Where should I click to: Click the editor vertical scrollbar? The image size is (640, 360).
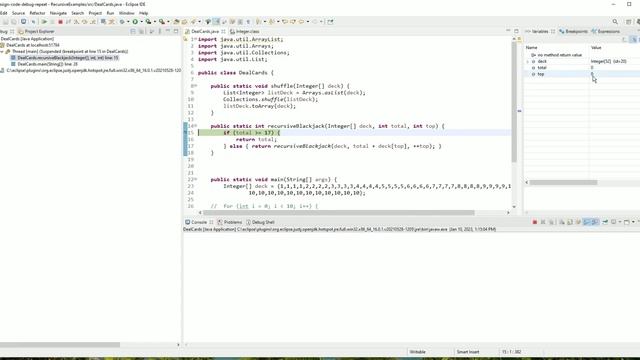(514, 102)
